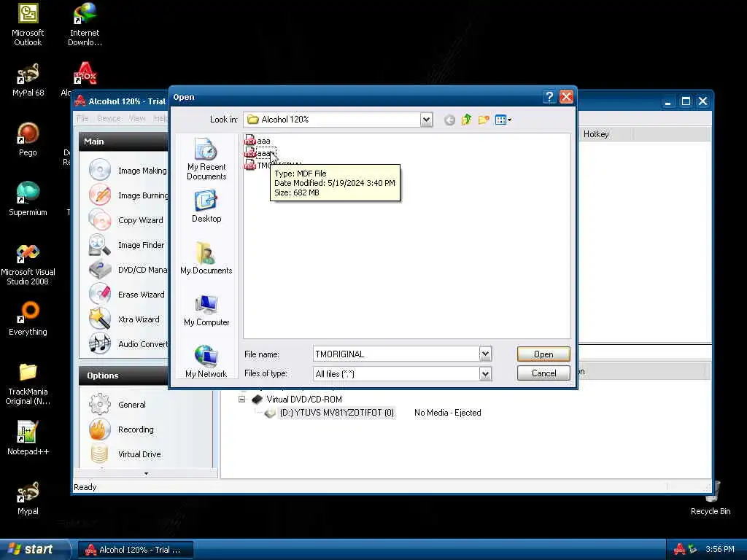Open Microsoft Outlook desktop icon
This screenshot has height=560, width=747.
click(28, 24)
